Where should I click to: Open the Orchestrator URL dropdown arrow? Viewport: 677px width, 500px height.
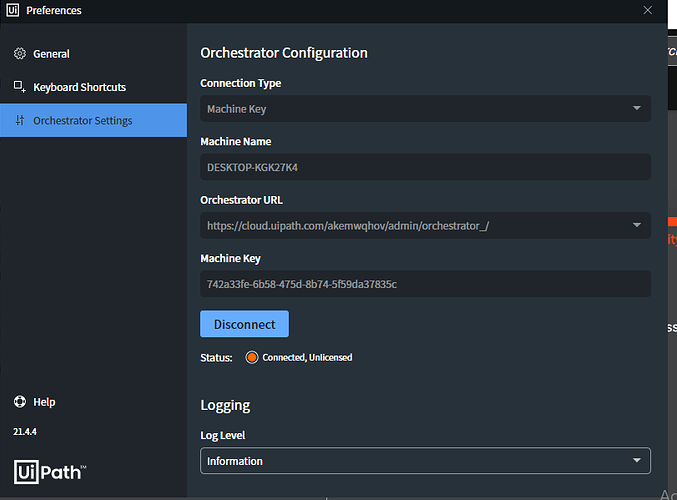click(x=637, y=225)
